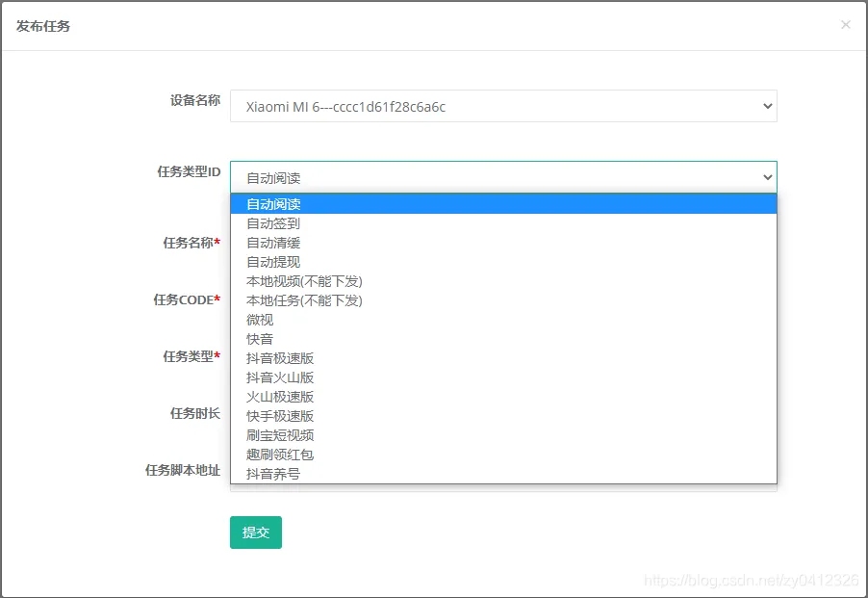Close the 发布任务 dialog
Viewport: 868px width, 598px height.
click(x=845, y=24)
